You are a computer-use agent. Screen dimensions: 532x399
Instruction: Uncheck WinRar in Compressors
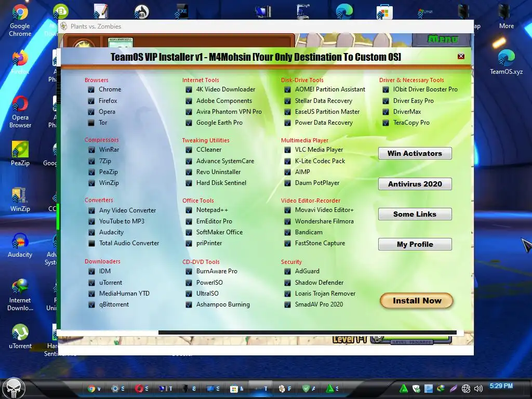[91, 150]
